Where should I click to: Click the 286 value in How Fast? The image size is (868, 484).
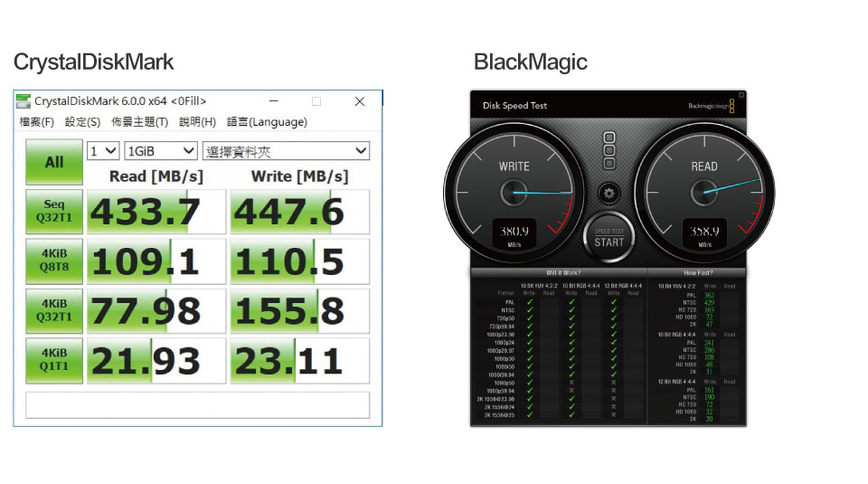pos(709,350)
